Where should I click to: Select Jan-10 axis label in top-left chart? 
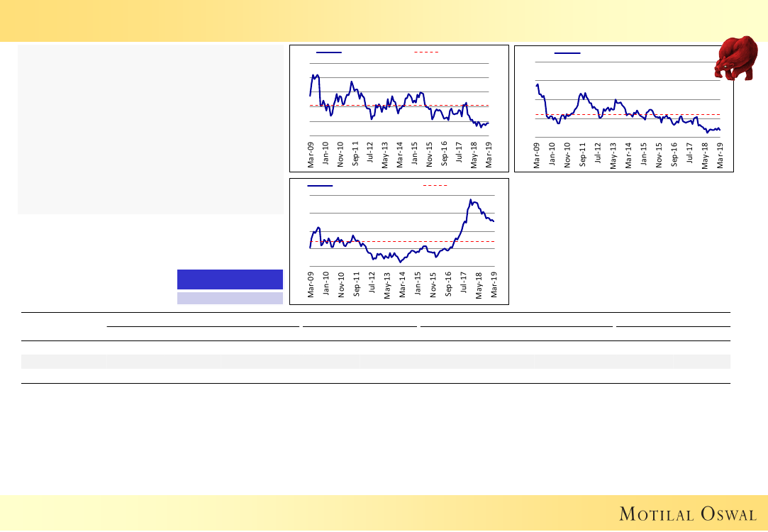click(x=325, y=155)
